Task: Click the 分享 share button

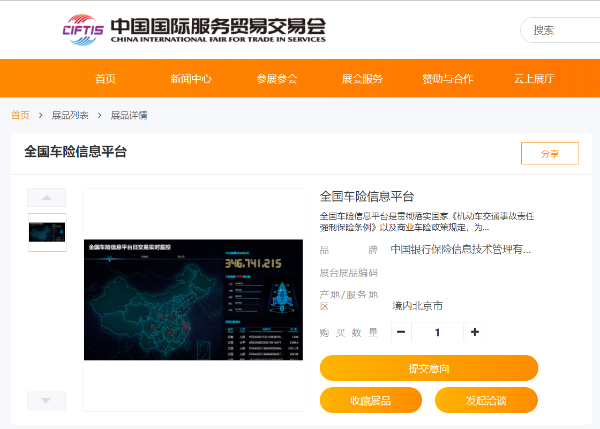Action: (x=550, y=153)
